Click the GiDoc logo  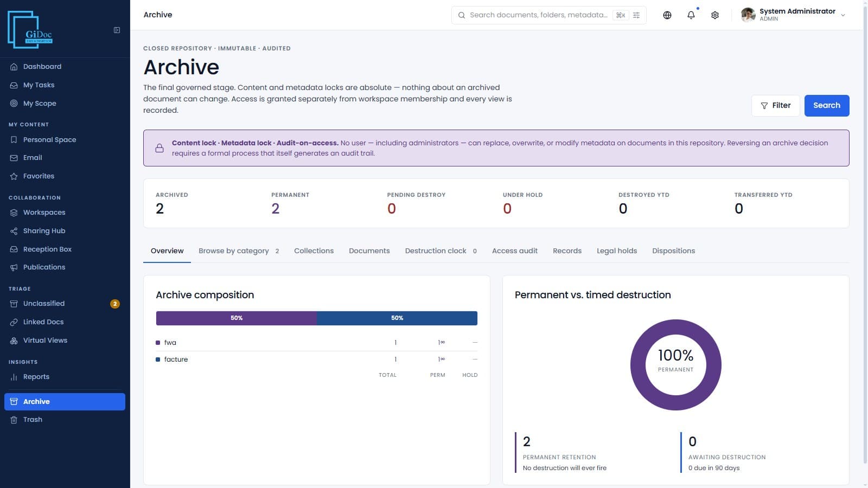[30, 30]
